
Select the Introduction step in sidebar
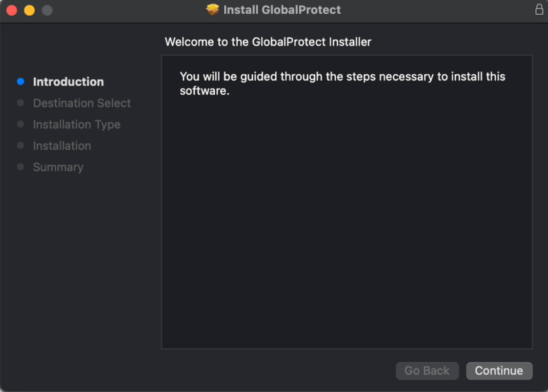pyautogui.click(x=68, y=82)
